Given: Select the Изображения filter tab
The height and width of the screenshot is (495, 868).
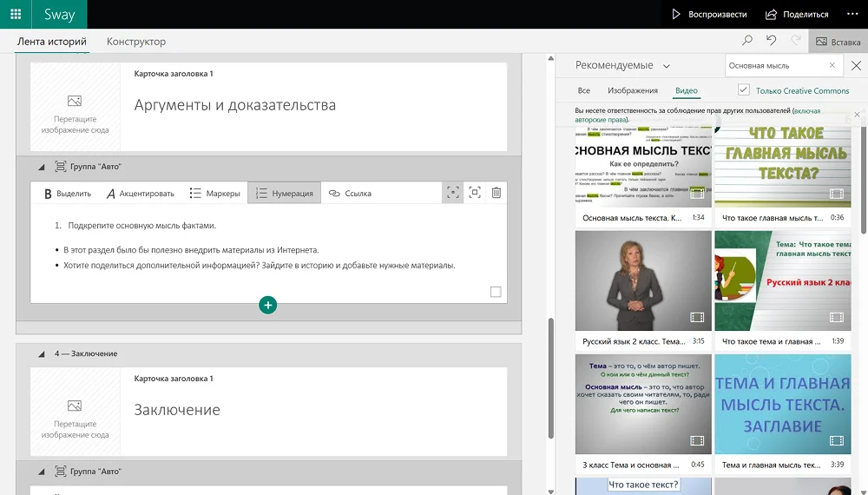Looking at the screenshot, I should point(633,90).
